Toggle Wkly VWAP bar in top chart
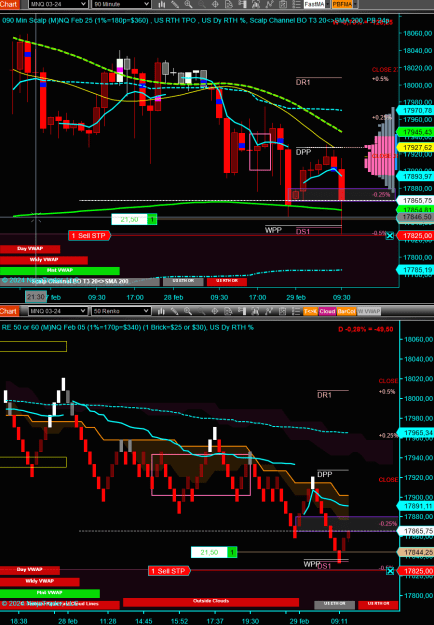Image resolution: width=434 pixels, height=625 pixels. point(44,260)
